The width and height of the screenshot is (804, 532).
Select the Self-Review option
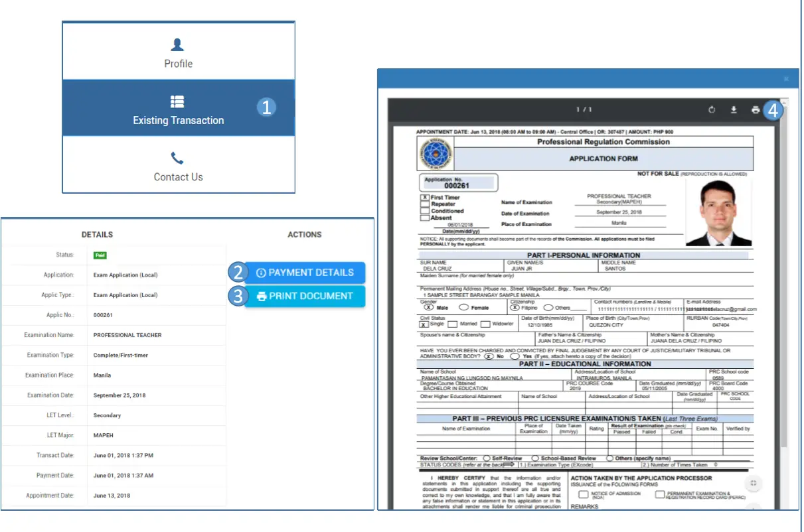coord(487,458)
